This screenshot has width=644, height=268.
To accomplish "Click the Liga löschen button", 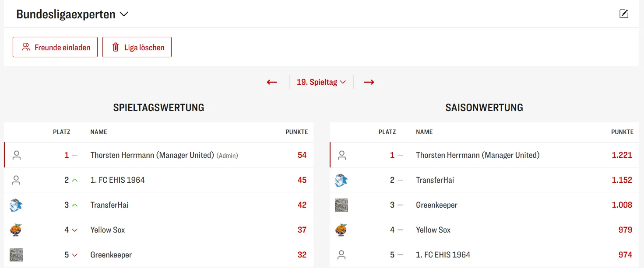I will 137,47.
